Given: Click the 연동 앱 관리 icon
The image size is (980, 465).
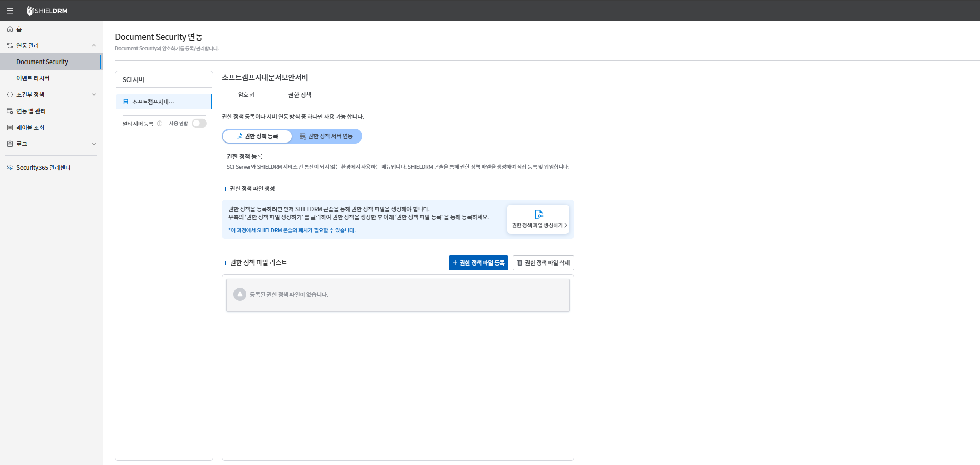Looking at the screenshot, I should (x=10, y=111).
